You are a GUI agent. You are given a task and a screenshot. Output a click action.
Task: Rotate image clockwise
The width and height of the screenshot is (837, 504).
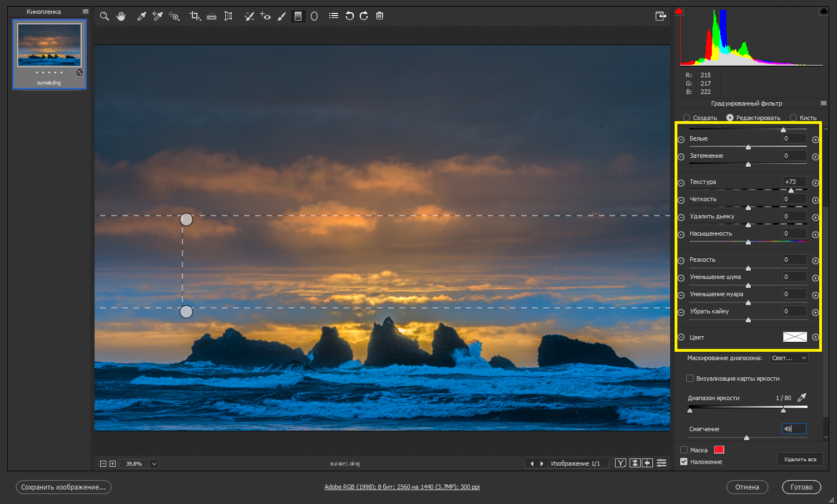(364, 16)
